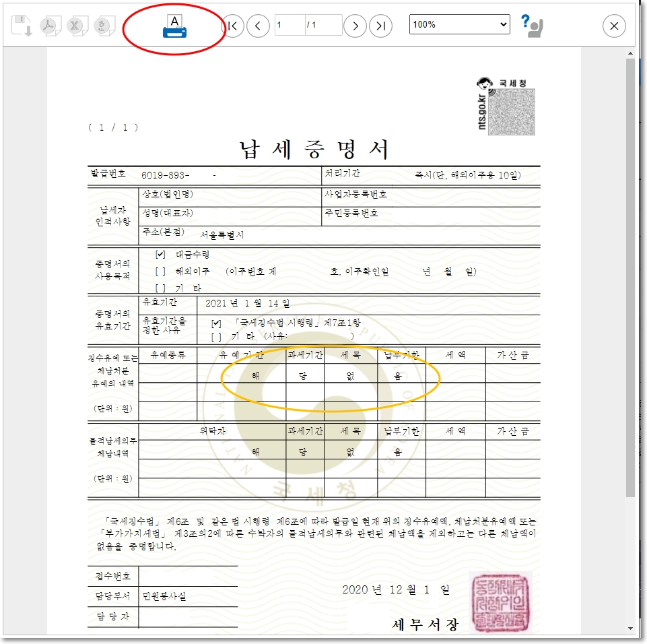Click the red official seal stamp

pyautogui.click(x=500, y=602)
